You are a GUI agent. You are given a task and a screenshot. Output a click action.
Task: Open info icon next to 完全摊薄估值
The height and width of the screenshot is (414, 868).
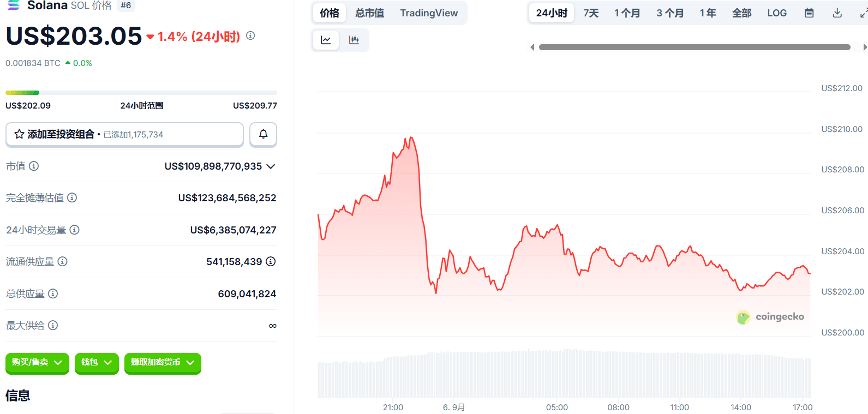pos(72,197)
